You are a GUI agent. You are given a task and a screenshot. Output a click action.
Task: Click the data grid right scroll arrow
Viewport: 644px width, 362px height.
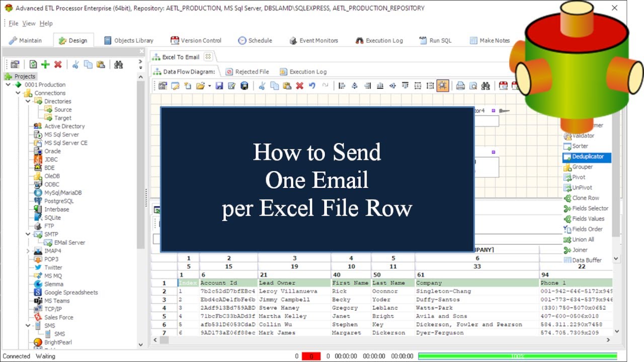tap(608, 340)
